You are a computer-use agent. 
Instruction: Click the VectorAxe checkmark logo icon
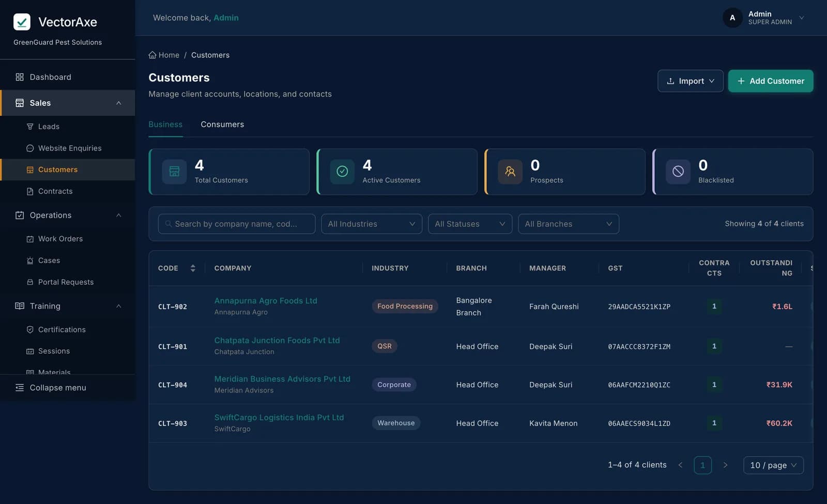tap(22, 22)
